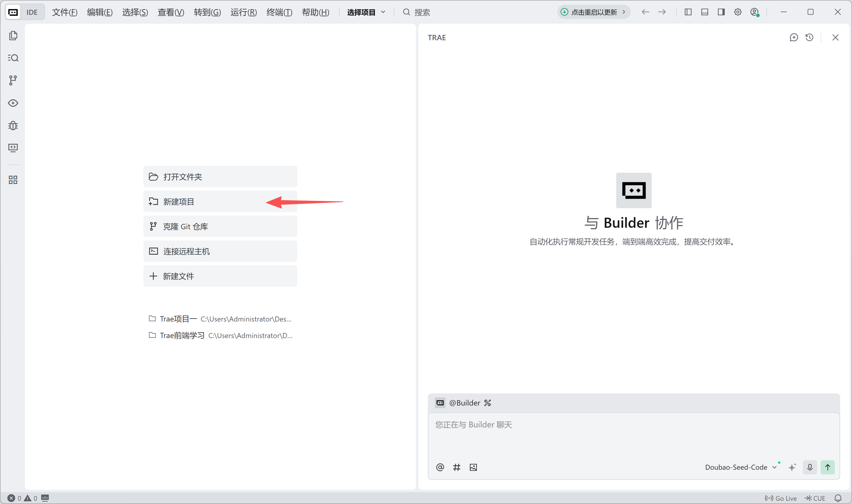This screenshot has height=504, width=852.
Task: Start a new chat in TRAE panel
Action: (x=794, y=37)
